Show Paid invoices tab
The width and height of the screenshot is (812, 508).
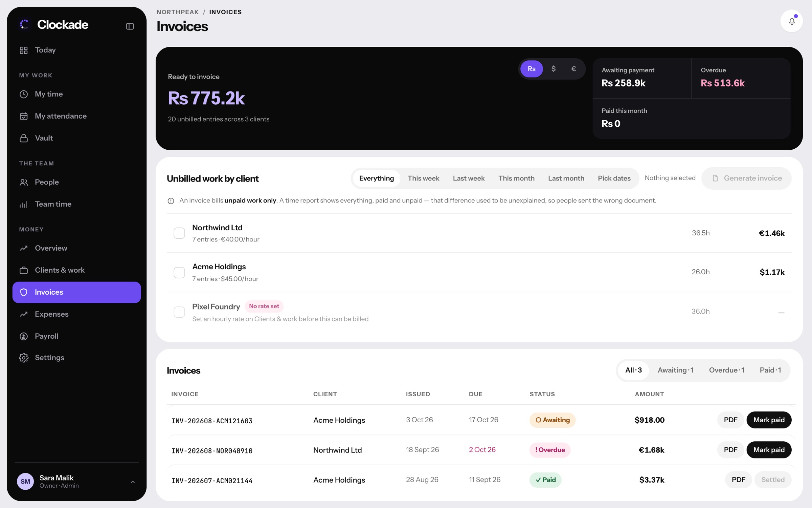pyautogui.click(x=770, y=370)
